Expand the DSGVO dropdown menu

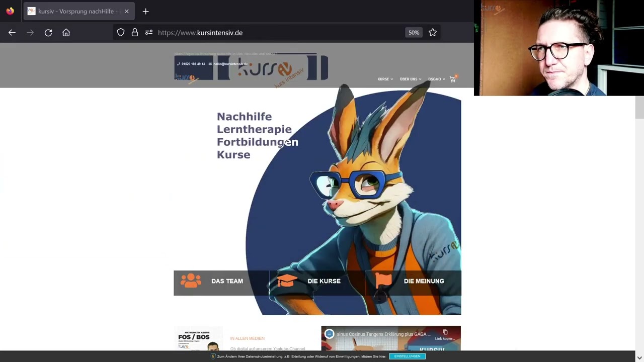click(437, 79)
